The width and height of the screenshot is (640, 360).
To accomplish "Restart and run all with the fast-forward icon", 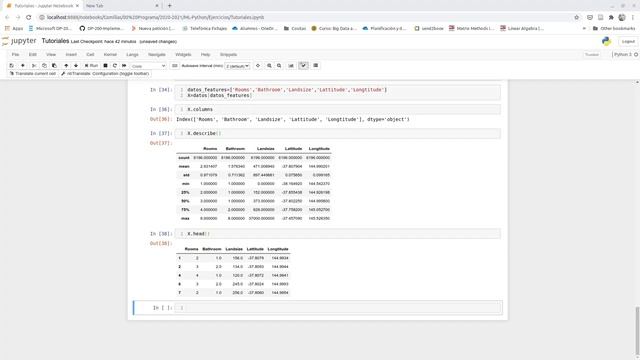I will click(124, 66).
